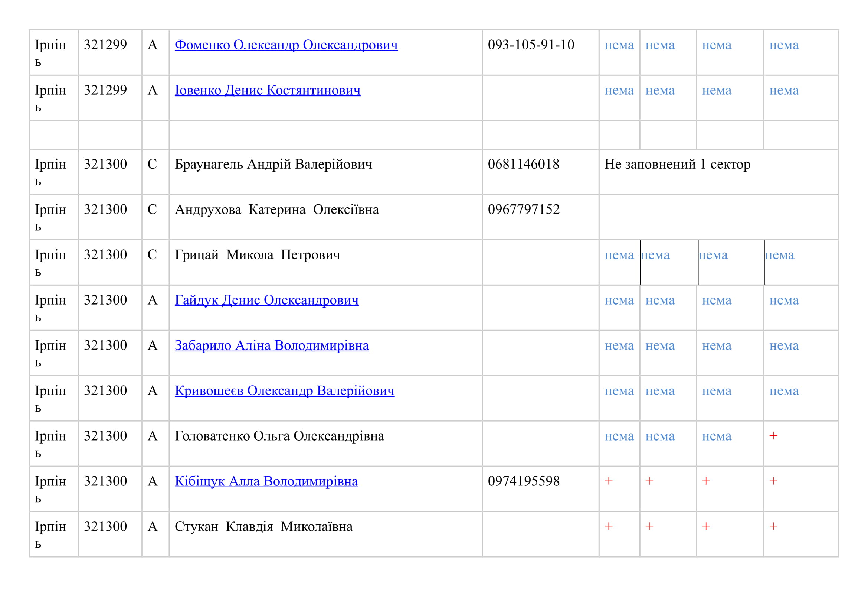Click red plus in Головатенко row
This screenshot has height=614, width=868.
point(773,436)
